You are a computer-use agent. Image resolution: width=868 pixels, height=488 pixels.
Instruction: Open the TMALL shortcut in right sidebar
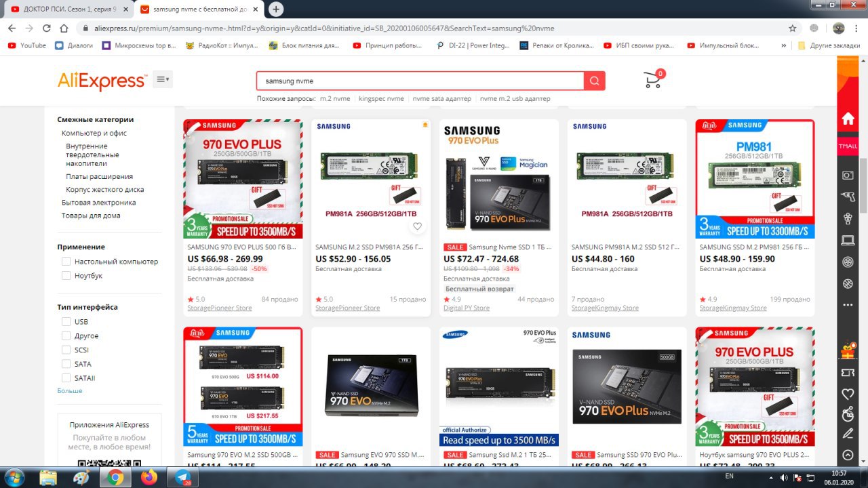pyautogui.click(x=848, y=146)
